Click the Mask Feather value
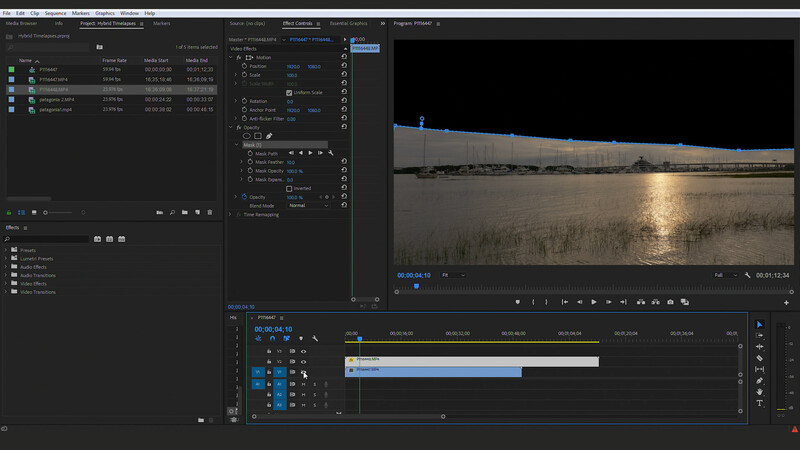The image size is (800, 450). [291, 162]
